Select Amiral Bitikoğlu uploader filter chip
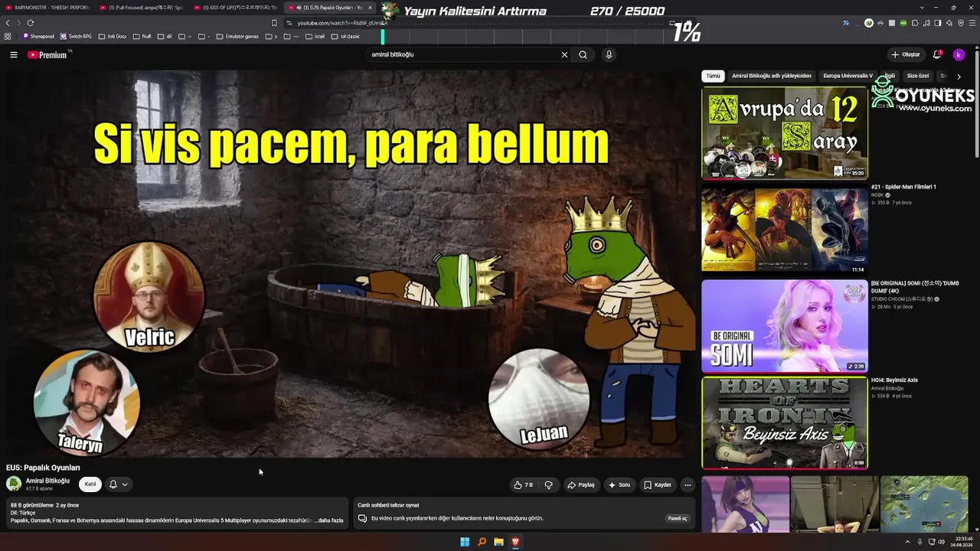Screen dimensions: 980x551 click(x=771, y=76)
